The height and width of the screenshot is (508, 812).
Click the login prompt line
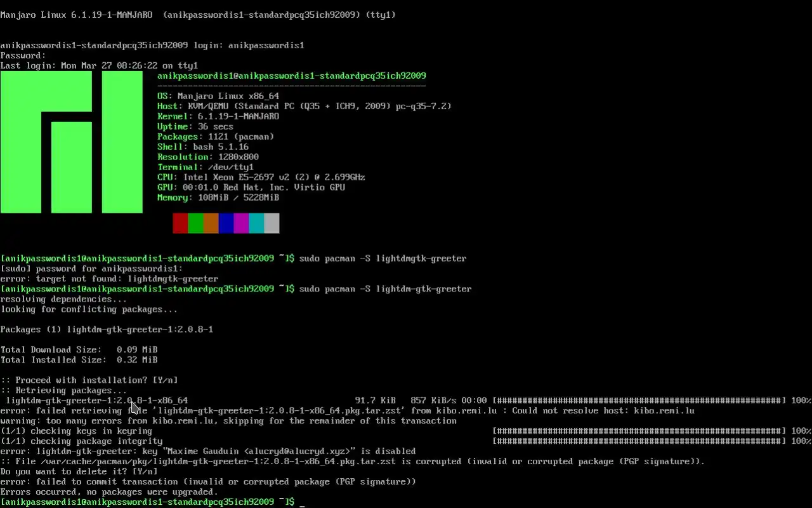point(152,45)
